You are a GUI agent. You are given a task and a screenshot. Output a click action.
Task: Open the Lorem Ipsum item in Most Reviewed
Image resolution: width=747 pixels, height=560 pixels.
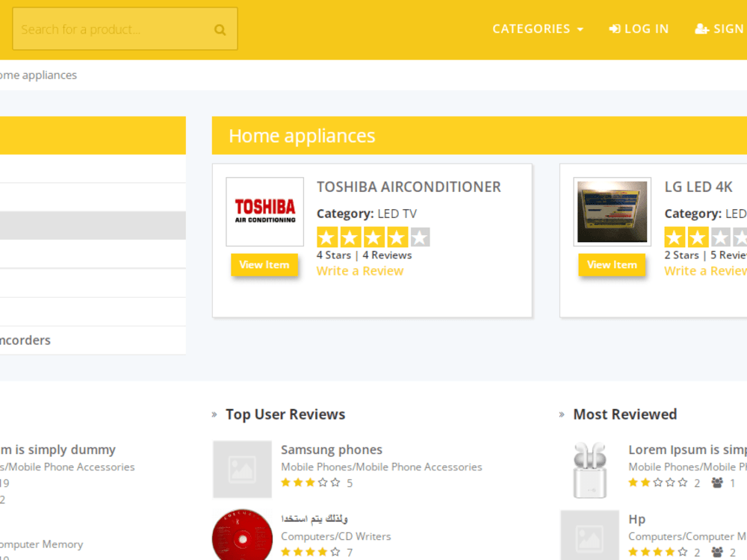click(x=687, y=449)
